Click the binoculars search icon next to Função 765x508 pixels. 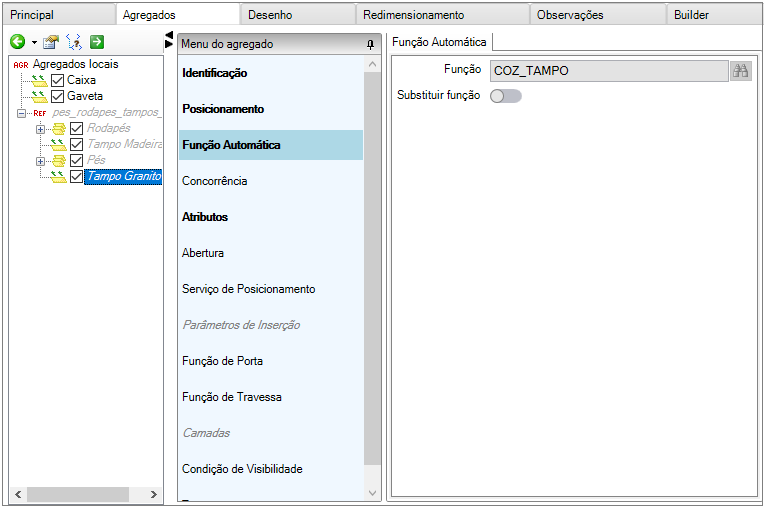coord(740,71)
